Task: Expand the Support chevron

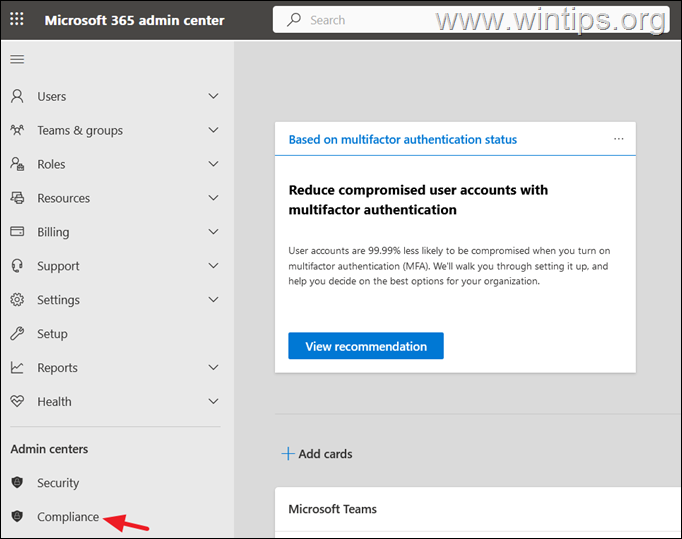Action: (213, 266)
